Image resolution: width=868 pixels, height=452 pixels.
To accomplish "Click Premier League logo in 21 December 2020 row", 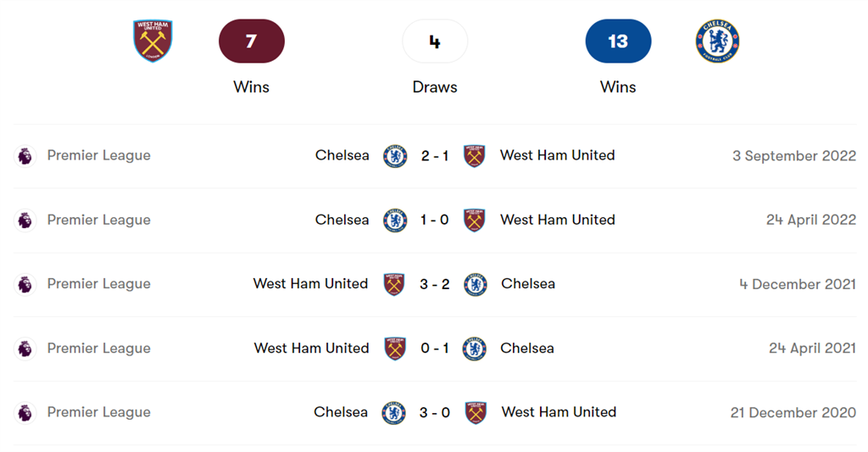I will 25,413.
